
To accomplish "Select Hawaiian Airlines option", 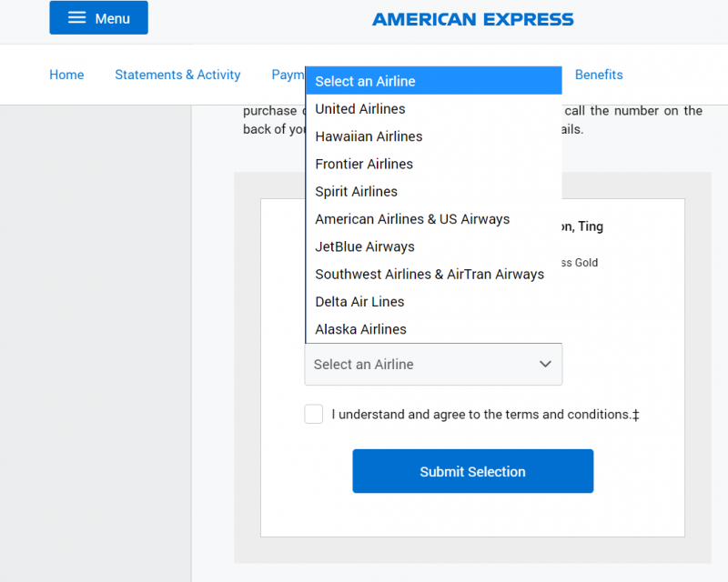I will pyautogui.click(x=369, y=136).
